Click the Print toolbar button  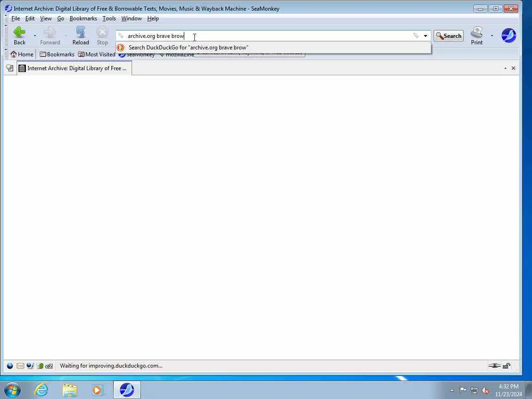[477, 35]
